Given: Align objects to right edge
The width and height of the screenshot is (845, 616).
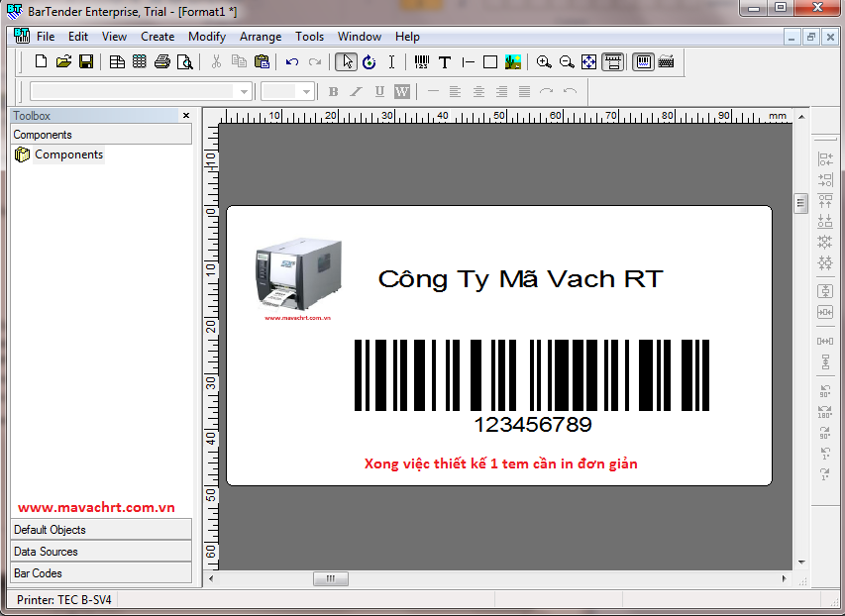Looking at the screenshot, I should (x=825, y=179).
